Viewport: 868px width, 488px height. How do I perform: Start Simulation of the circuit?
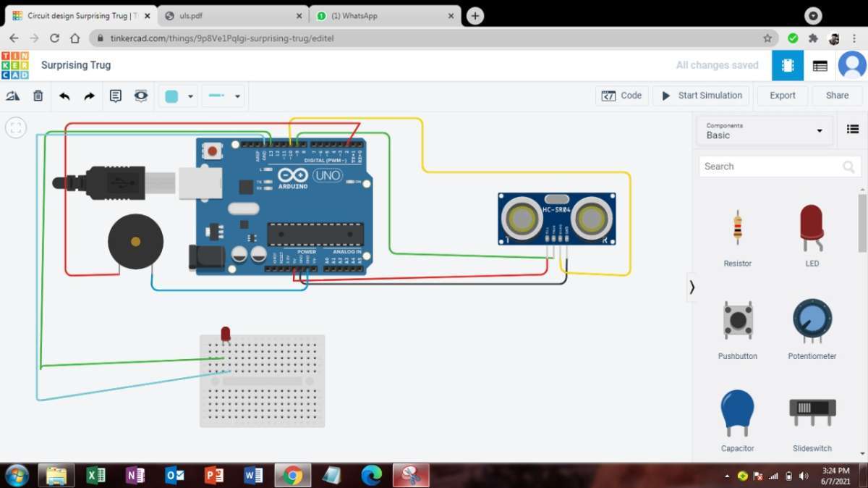(702, 96)
